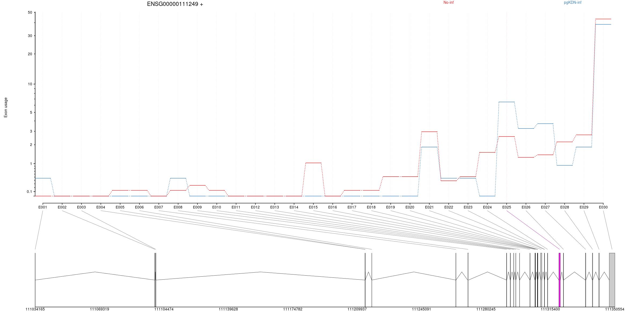Screen dimensions: 644x322
Task: Click y-axis tick label 30
Action: click(x=30, y=36)
